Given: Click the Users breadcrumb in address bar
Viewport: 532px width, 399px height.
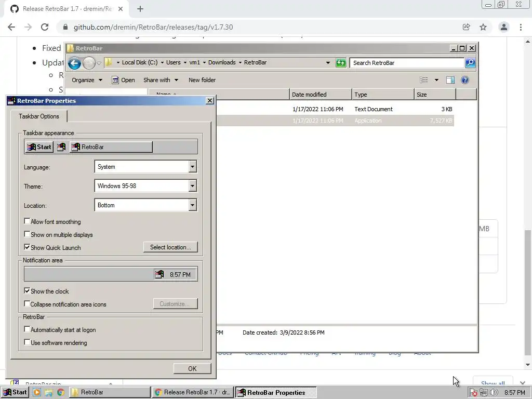Looking at the screenshot, I should 173,62.
